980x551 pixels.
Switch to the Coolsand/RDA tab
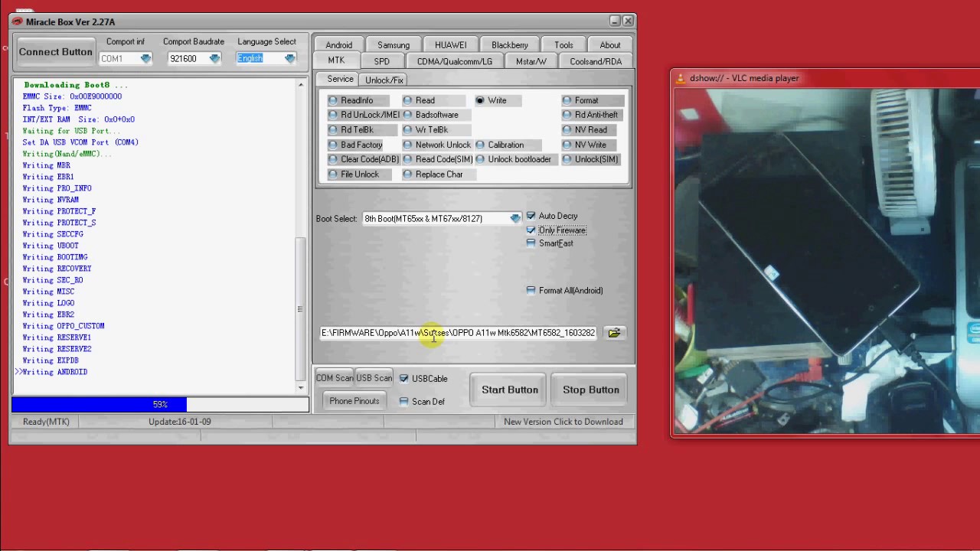[596, 61]
